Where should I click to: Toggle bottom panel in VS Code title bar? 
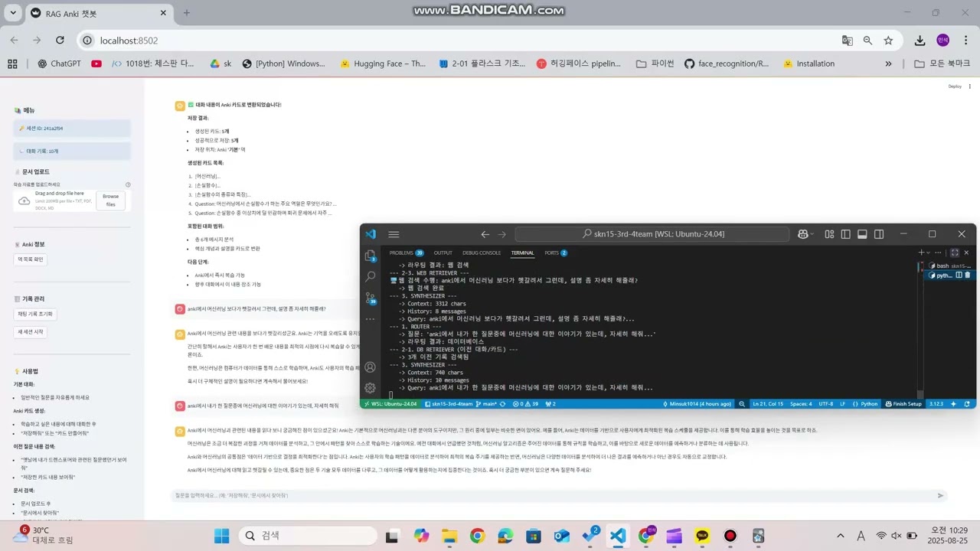click(x=862, y=234)
